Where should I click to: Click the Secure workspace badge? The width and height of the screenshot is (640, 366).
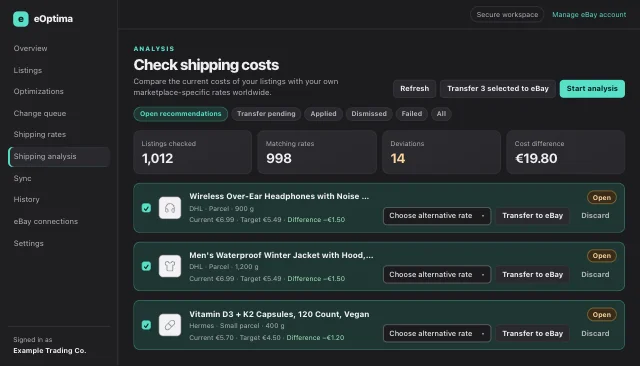coord(507,15)
